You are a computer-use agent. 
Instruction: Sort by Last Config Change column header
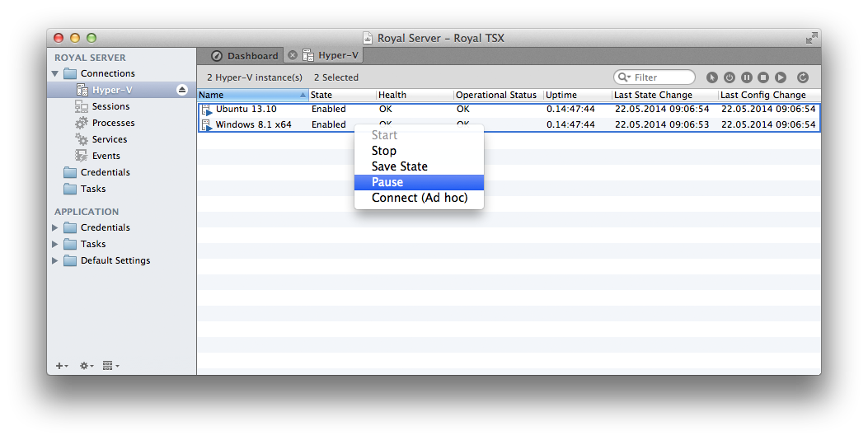(x=769, y=96)
